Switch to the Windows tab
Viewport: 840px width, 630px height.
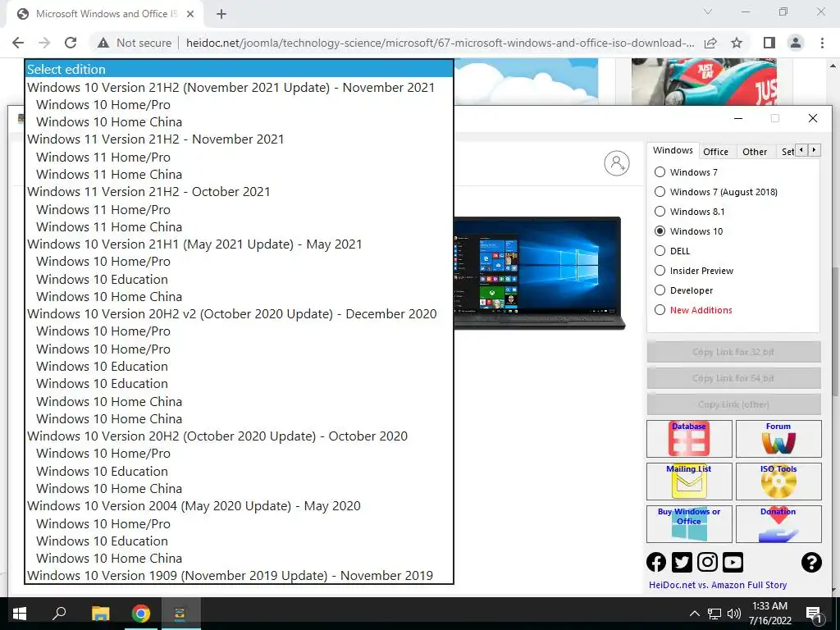pos(673,151)
